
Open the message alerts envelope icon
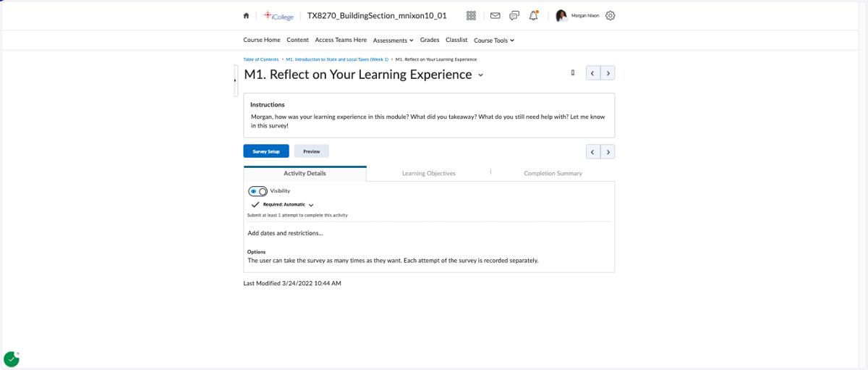tap(495, 15)
